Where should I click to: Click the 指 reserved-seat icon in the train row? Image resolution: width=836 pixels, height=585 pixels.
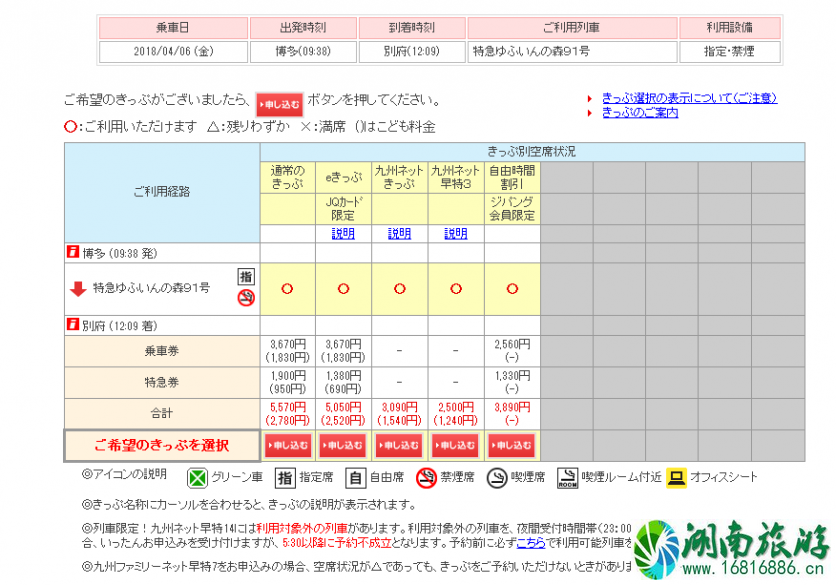(246, 276)
